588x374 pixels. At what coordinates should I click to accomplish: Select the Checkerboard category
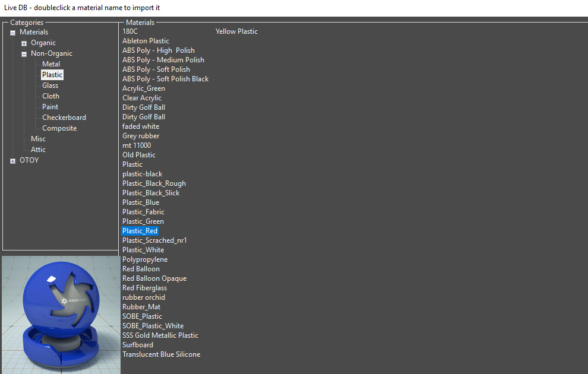(64, 118)
